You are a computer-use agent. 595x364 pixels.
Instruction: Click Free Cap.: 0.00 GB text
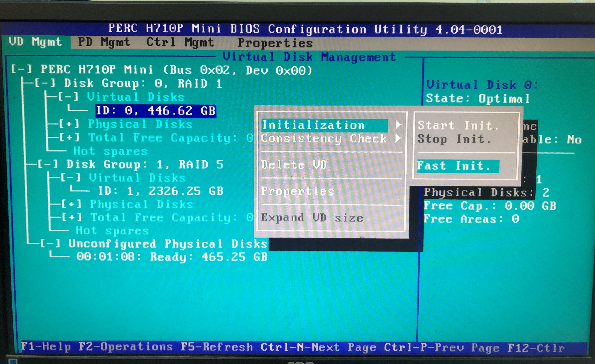[490, 206]
